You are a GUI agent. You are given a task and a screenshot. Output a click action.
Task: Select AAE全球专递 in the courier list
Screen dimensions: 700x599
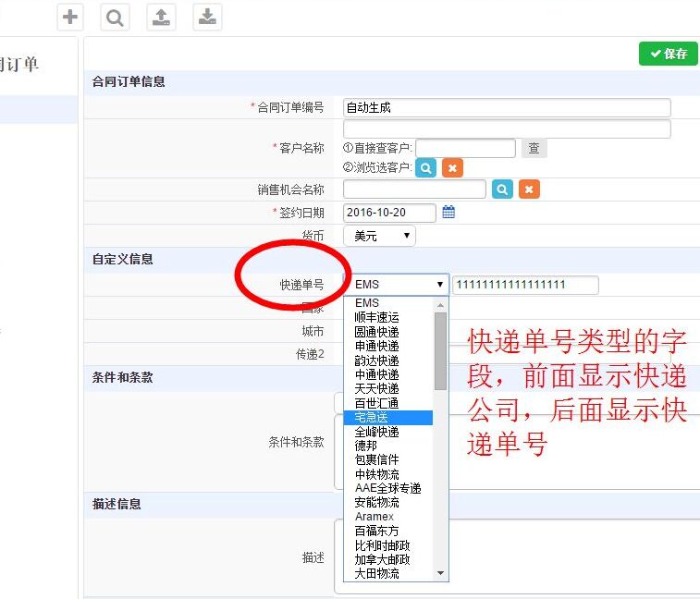click(x=387, y=488)
